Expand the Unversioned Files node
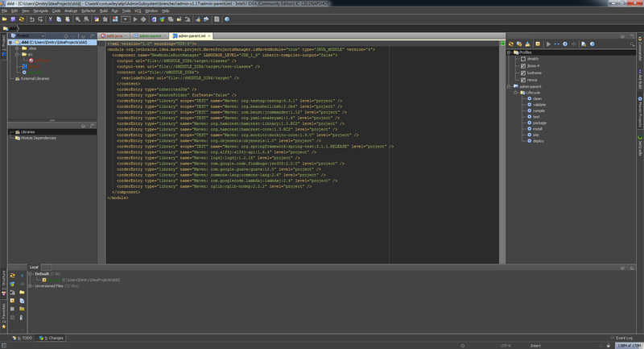This screenshot has height=349, width=644. [x=31, y=286]
